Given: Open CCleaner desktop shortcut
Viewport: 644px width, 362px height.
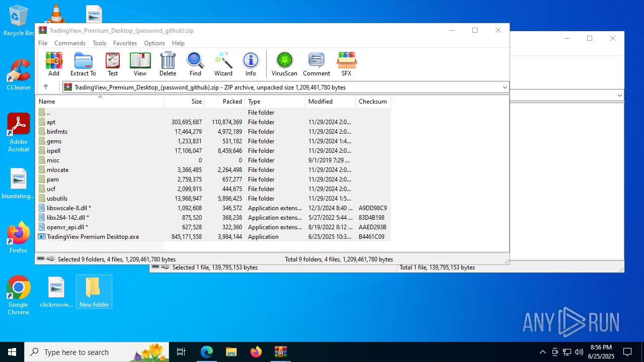Looking at the screenshot, I should 19,75.
